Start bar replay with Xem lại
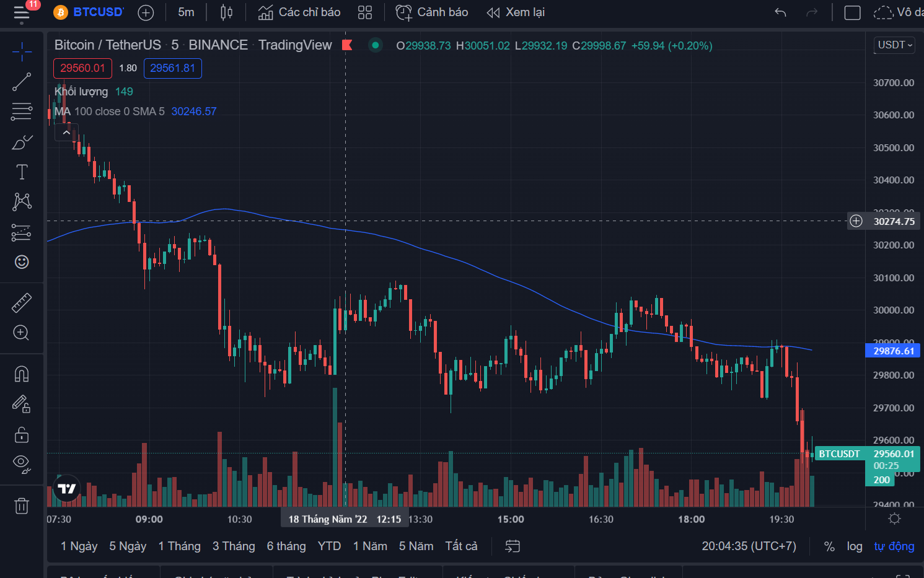The width and height of the screenshot is (924, 578). pos(516,12)
